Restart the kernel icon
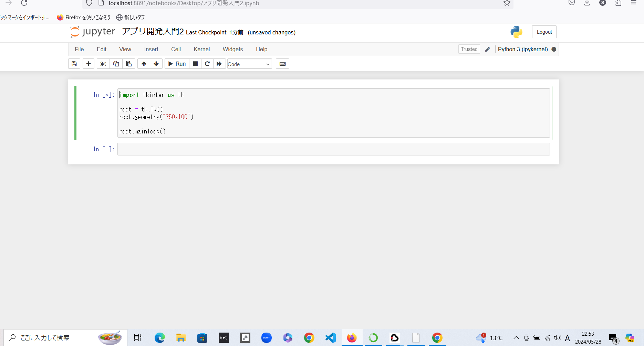The width and height of the screenshot is (644, 346). coord(207,64)
